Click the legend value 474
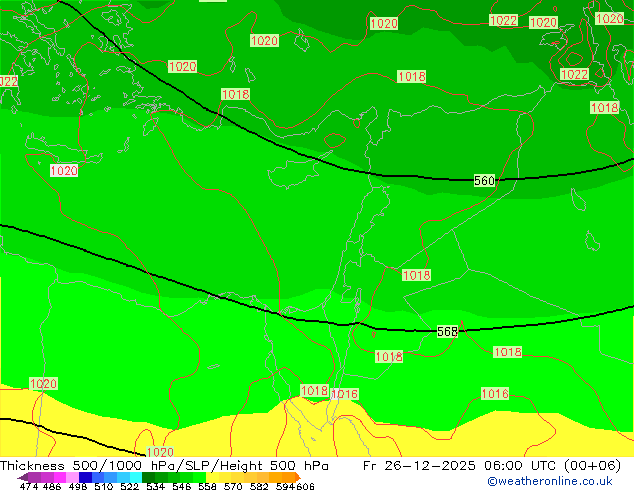634x490 pixels. pyautogui.click(x=29, y=486)
